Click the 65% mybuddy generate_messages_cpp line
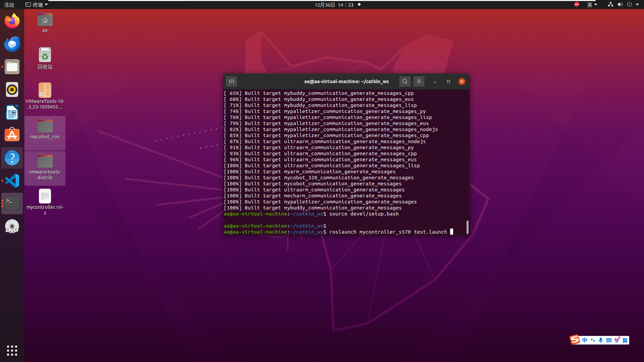 319,93
